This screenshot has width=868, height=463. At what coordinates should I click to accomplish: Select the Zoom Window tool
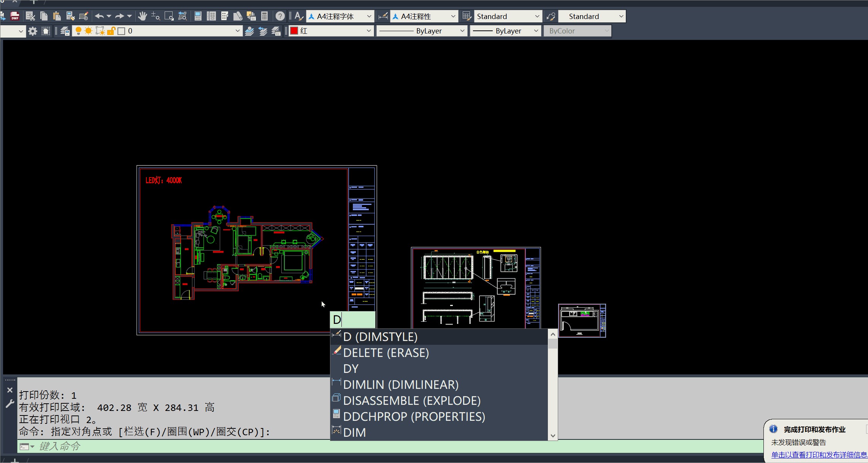(169, 16)
